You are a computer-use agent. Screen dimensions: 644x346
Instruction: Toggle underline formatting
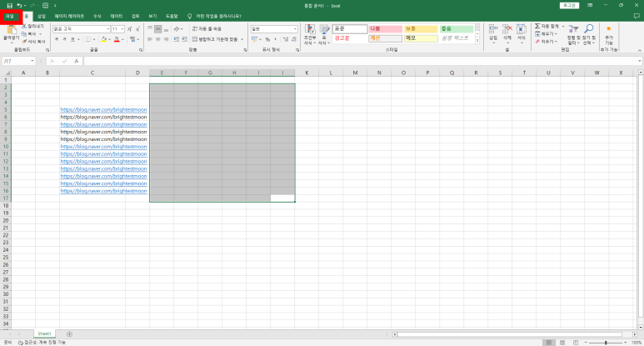tap(72, 39)
